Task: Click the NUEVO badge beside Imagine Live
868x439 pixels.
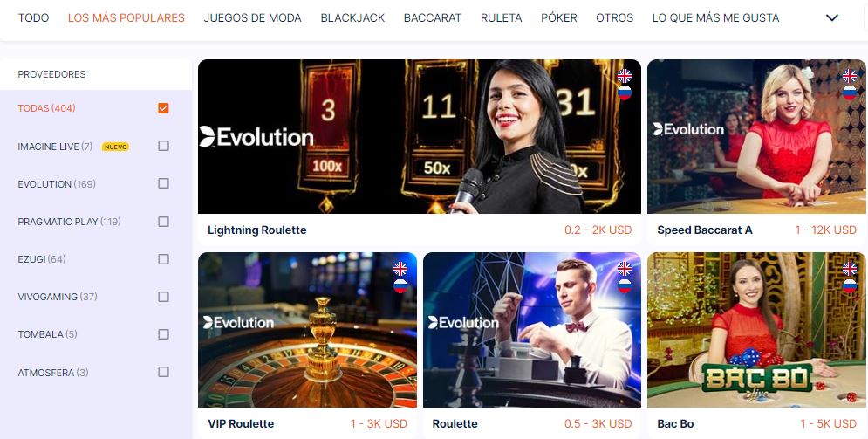Action: point(115,147)
